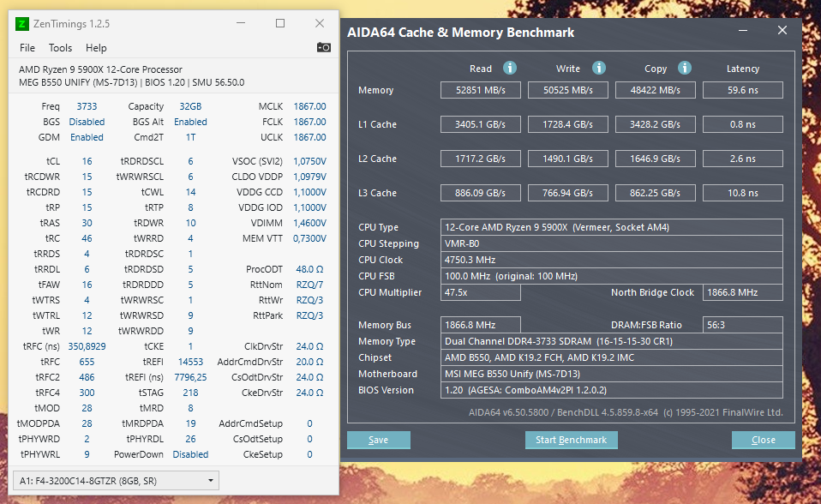Click the tRFC (ns) value 350,8929
Screen dimensions: 821x504
(x=87, y=346)
